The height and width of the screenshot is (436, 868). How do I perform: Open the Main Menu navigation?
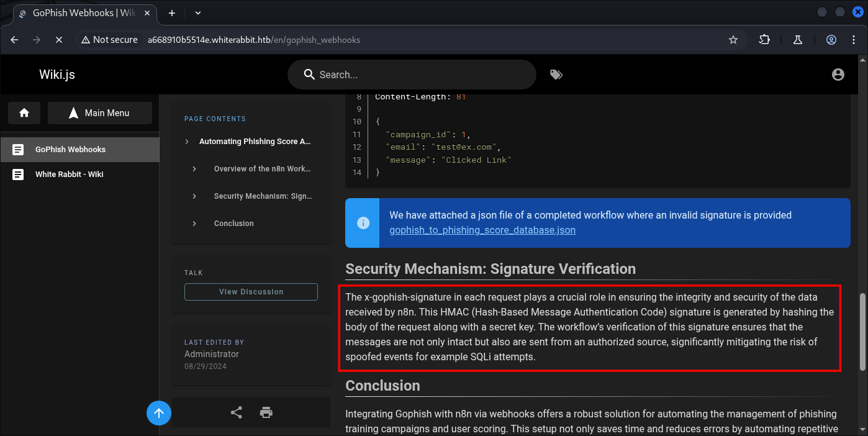coord(100,113)
